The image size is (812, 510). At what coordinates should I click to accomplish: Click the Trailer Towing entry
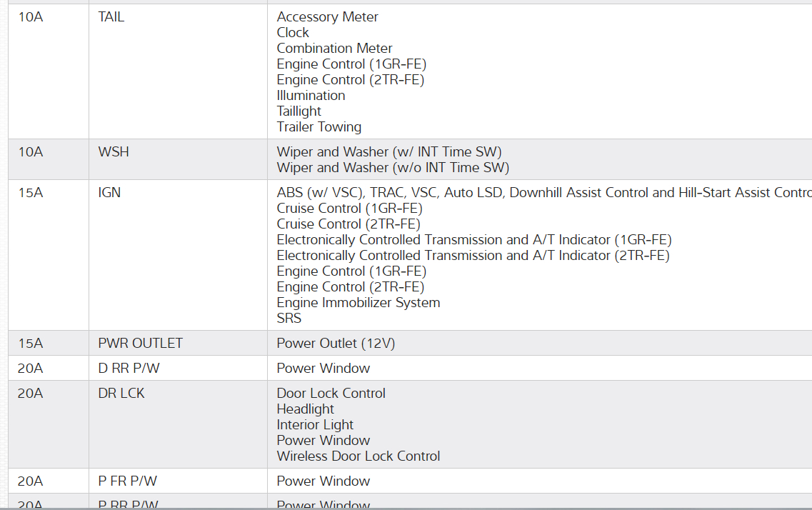click(x=319, y=127)
